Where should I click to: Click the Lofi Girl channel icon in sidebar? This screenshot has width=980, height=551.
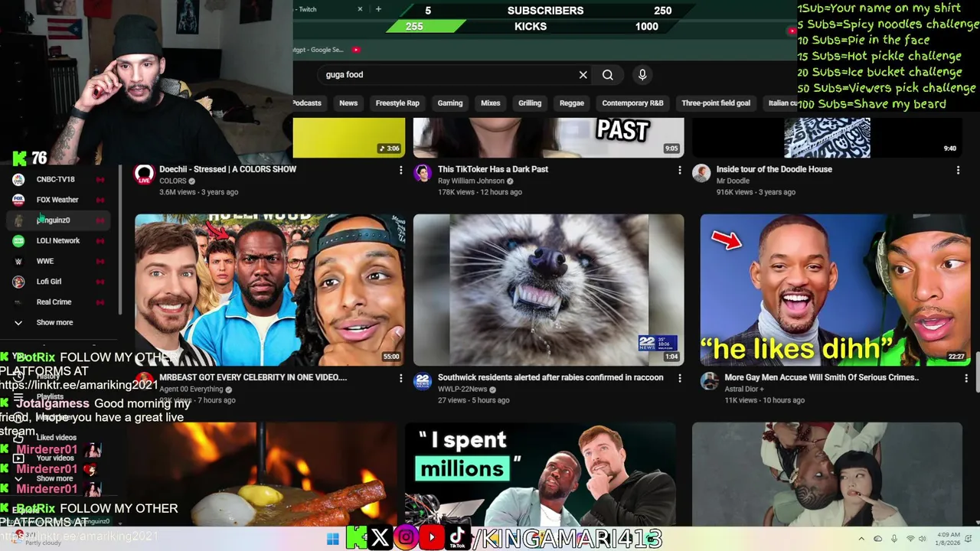click(18, 282)
